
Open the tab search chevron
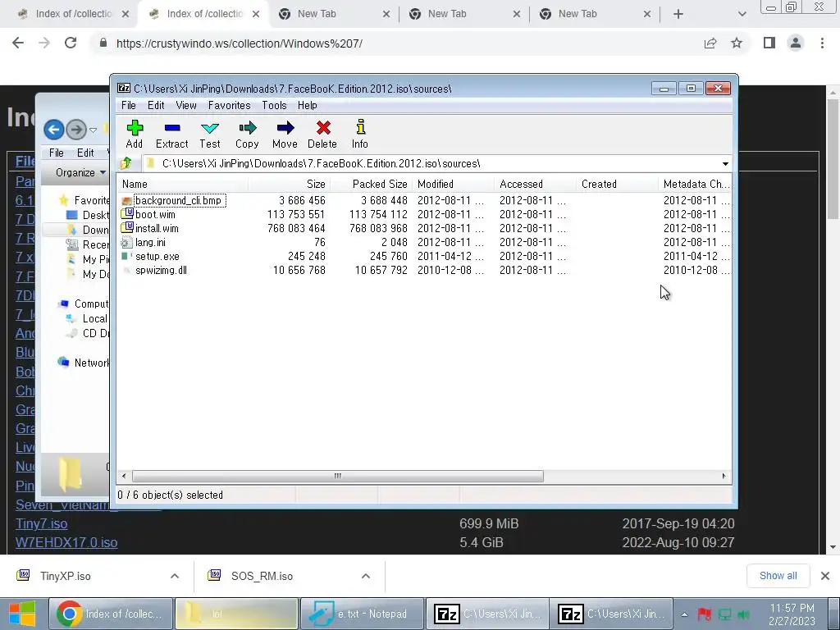tap(742, 14)
